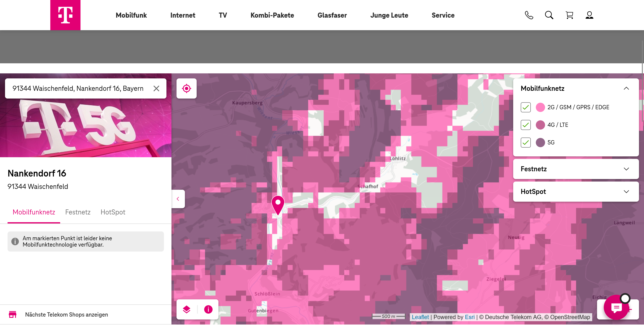
Task: Open the Glasfaser menu
Action: (x=332, y=15)
